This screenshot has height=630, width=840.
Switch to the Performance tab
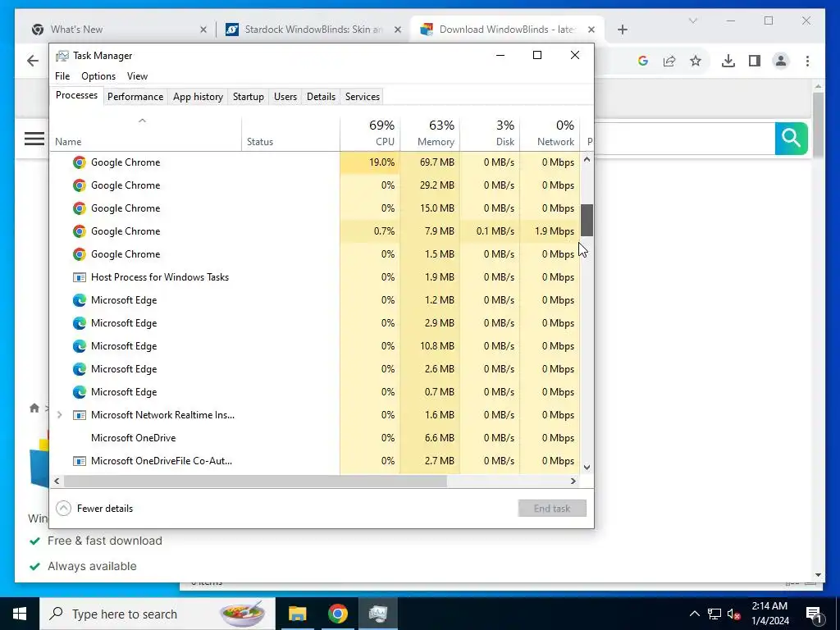point(135,97)
